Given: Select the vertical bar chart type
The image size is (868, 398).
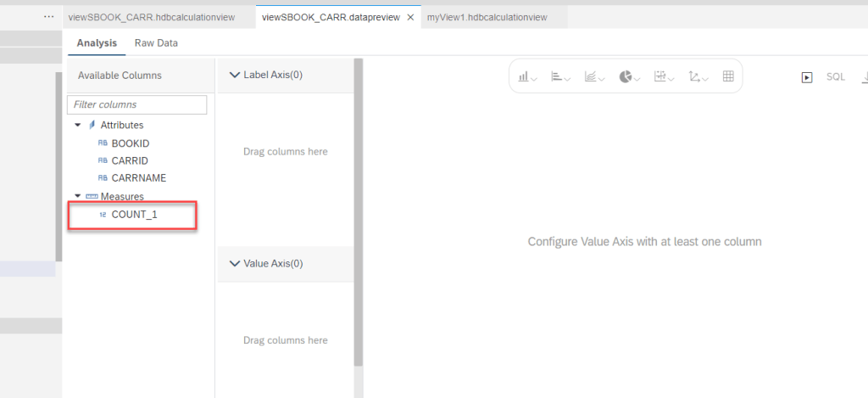Looking at the screenshot, I should tap(527, 76).
